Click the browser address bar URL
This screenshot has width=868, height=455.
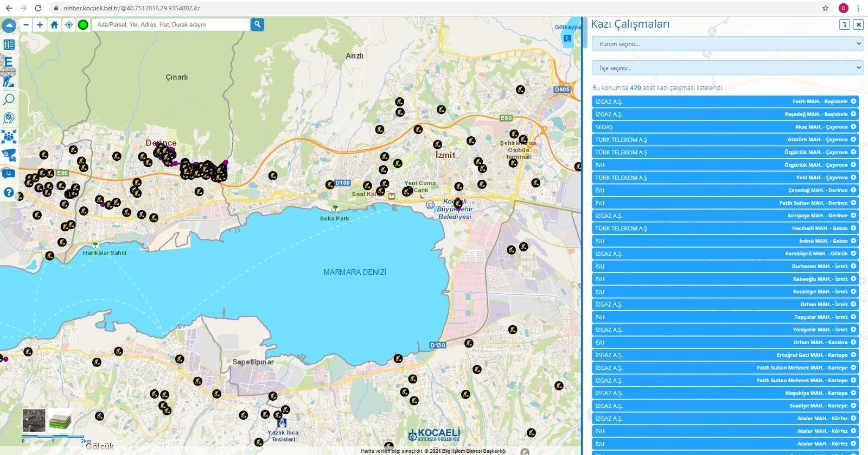(x=132, y=8)
